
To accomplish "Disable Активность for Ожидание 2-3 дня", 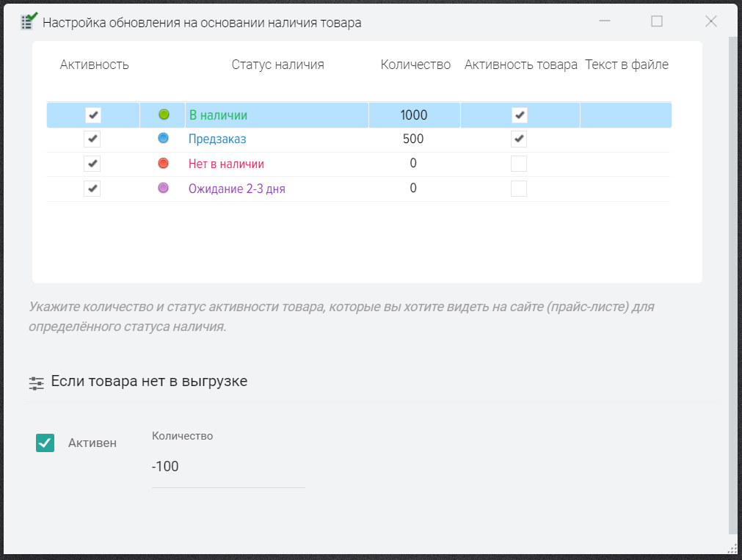I will click(92, 189).
